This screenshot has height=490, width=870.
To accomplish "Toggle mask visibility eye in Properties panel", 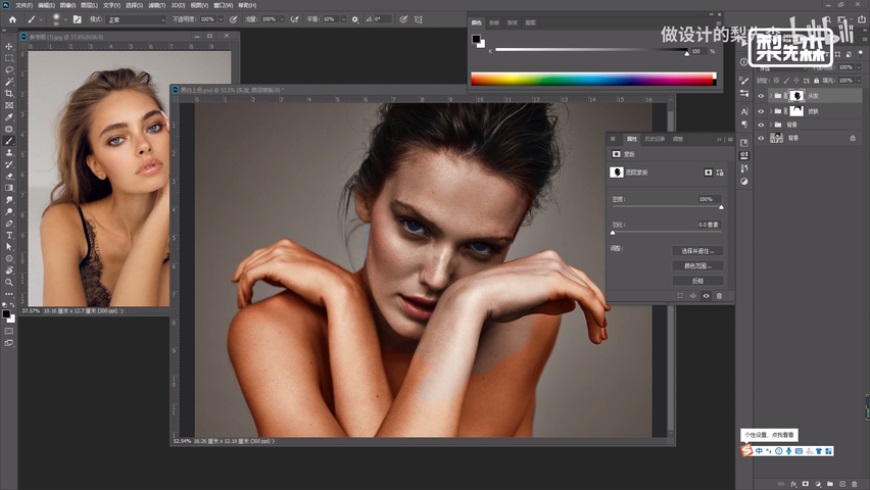I will point(706,296).
